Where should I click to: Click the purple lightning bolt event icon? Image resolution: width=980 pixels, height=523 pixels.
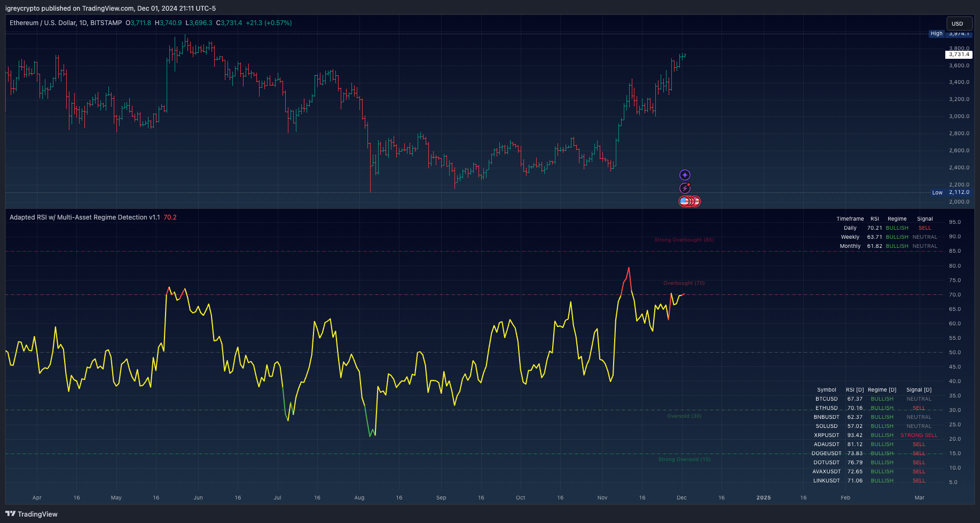pos(685,188)
